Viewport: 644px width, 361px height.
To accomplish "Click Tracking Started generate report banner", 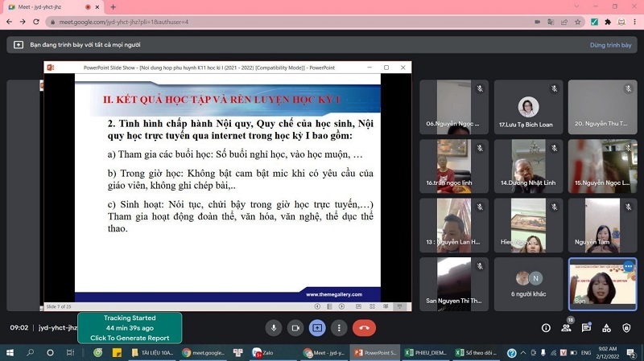I will point(130,328).
